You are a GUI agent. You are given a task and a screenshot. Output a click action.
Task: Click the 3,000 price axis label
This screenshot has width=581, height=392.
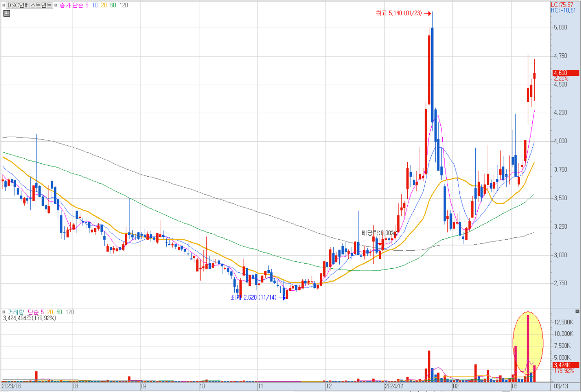click(x=560, y=255)
